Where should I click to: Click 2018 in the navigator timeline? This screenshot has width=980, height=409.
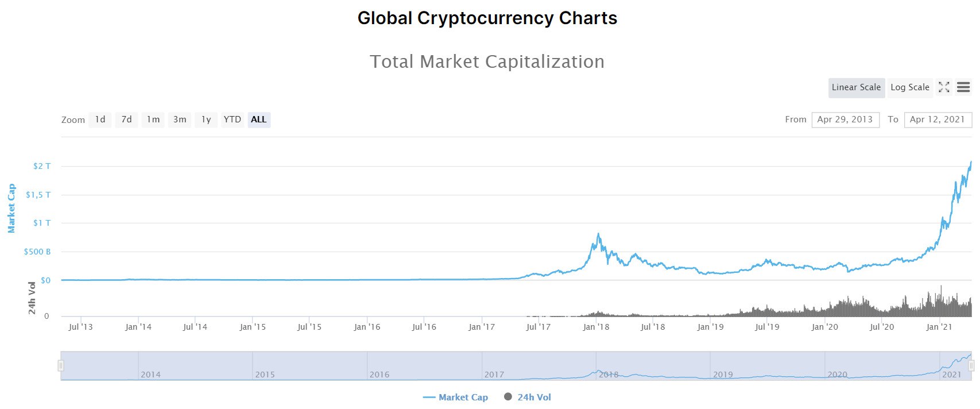coord(609,375)
